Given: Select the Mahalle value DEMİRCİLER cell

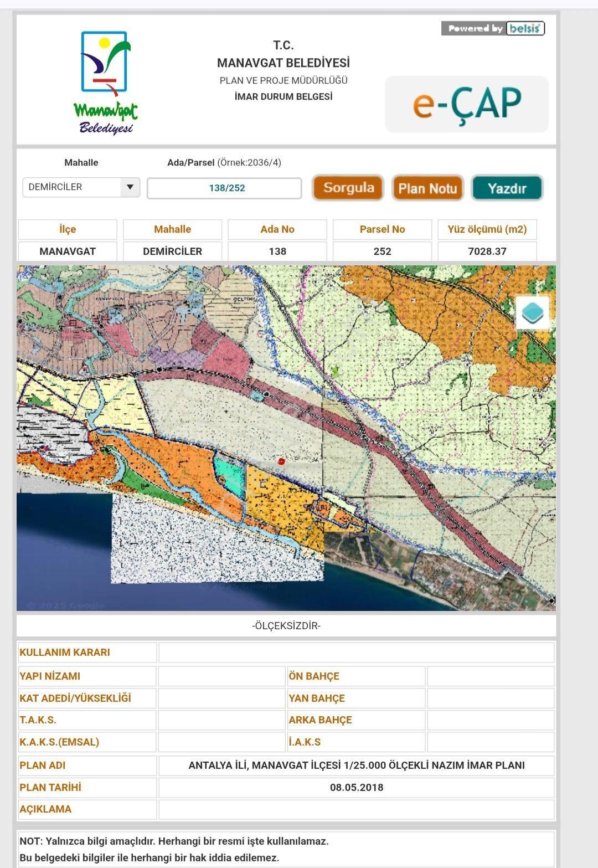Looking at the screenshot, I should pos(173,251).
